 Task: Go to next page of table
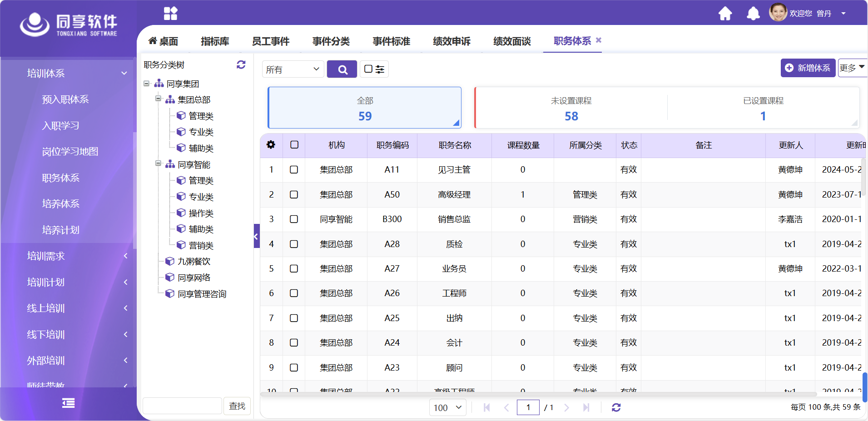pyautogui.click(x=566, y=408)
